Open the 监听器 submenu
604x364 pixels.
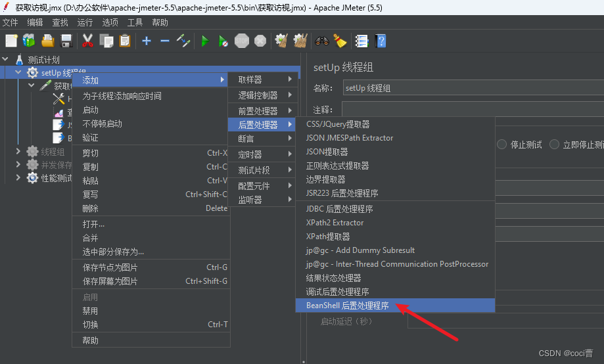pos(263,200)
